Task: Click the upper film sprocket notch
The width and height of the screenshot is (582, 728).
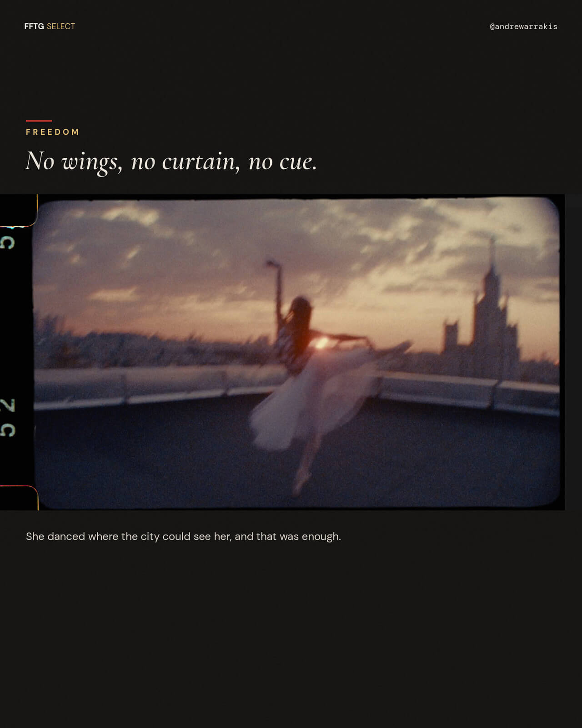Action: (x=18, y=211)
